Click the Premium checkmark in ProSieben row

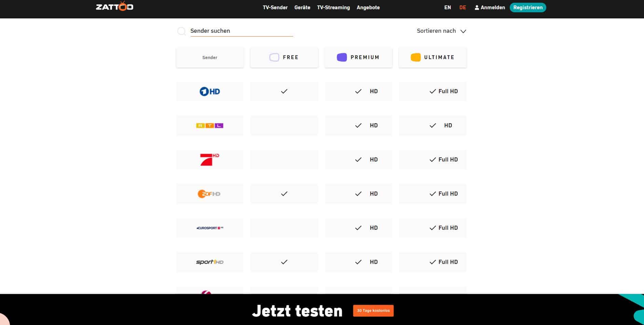tap(358, 160)
